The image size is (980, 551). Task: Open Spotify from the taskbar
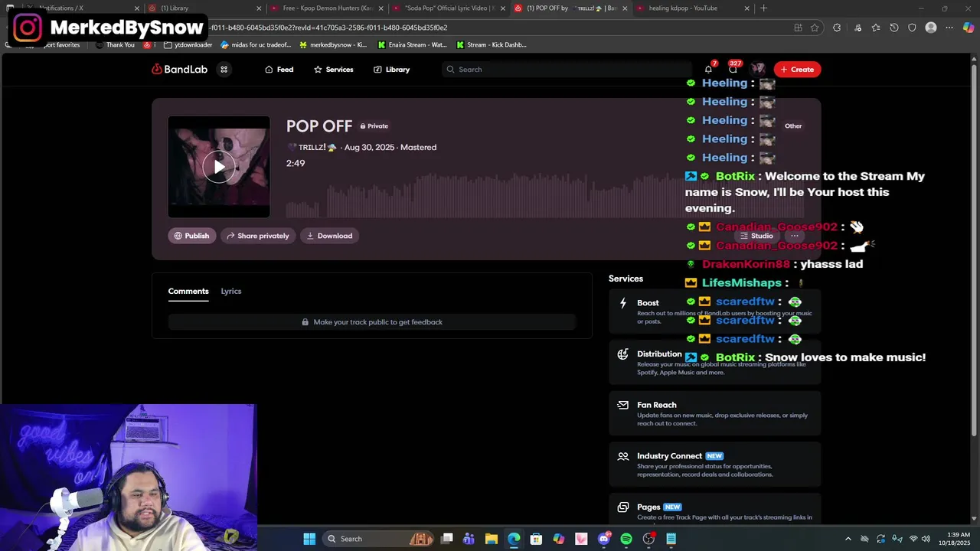pyautogui.click(x=626, y=539)
